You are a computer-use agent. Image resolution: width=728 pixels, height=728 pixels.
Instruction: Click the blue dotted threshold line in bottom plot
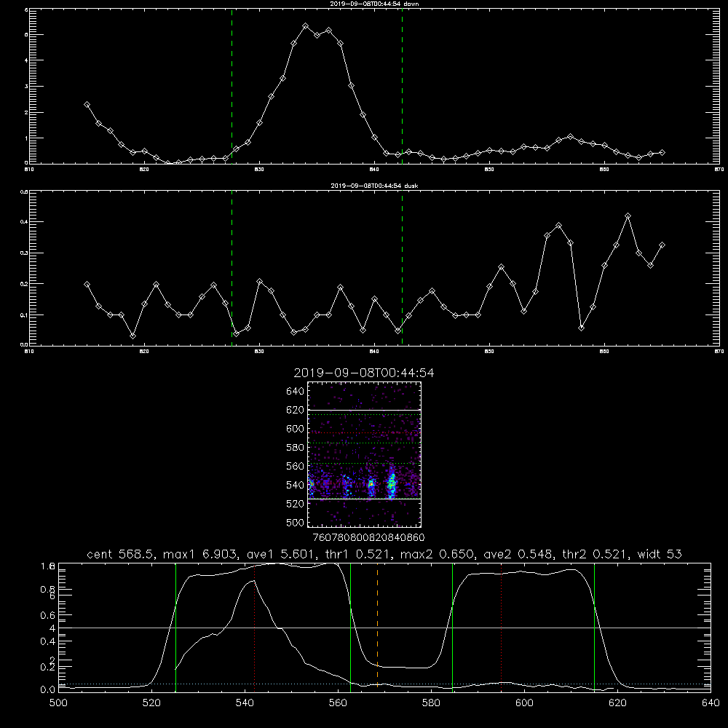click(384, 684)
